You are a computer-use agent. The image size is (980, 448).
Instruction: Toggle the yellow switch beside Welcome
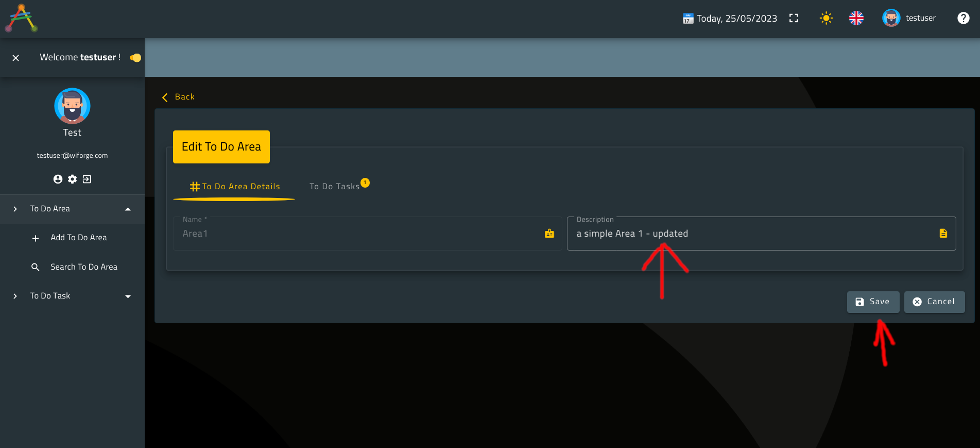point(135,58)
